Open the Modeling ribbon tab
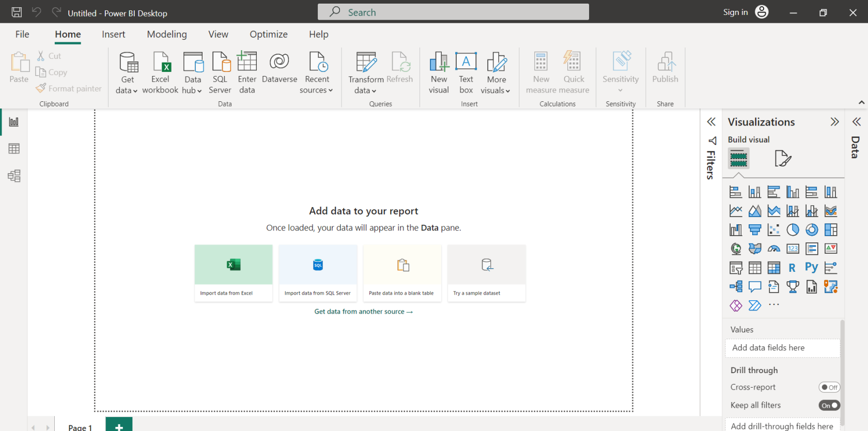 point(167,34)
